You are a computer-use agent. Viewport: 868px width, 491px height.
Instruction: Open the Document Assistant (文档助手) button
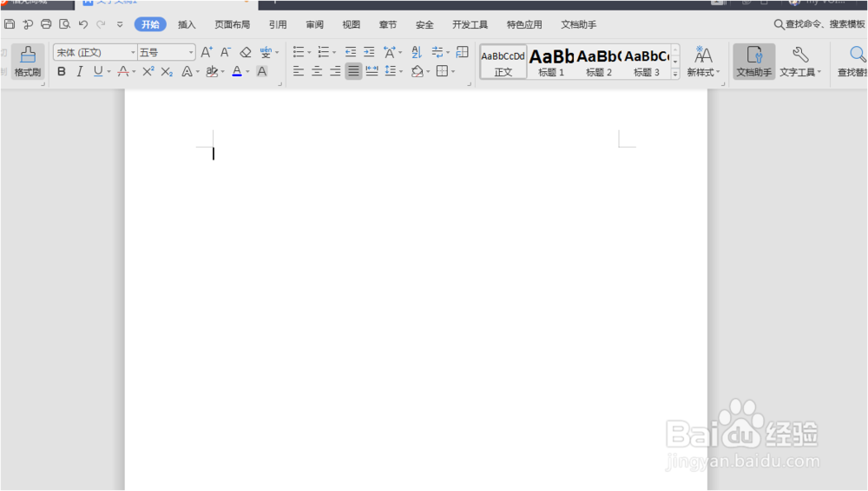[x=754, y=61]
